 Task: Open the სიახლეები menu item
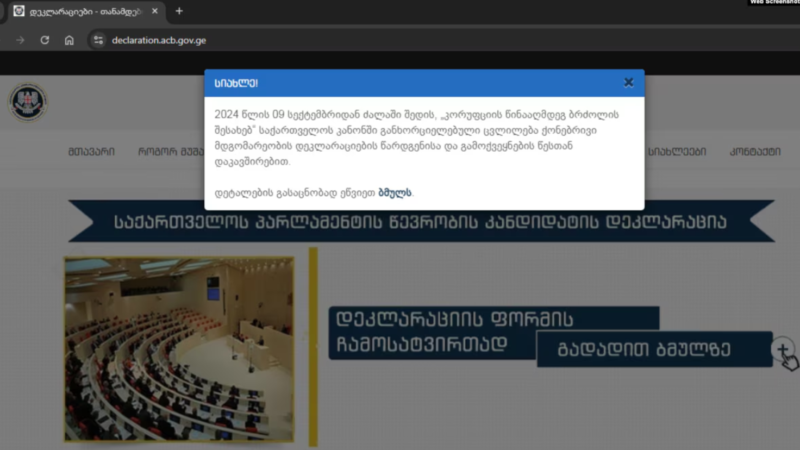click(x=677, y=152)
